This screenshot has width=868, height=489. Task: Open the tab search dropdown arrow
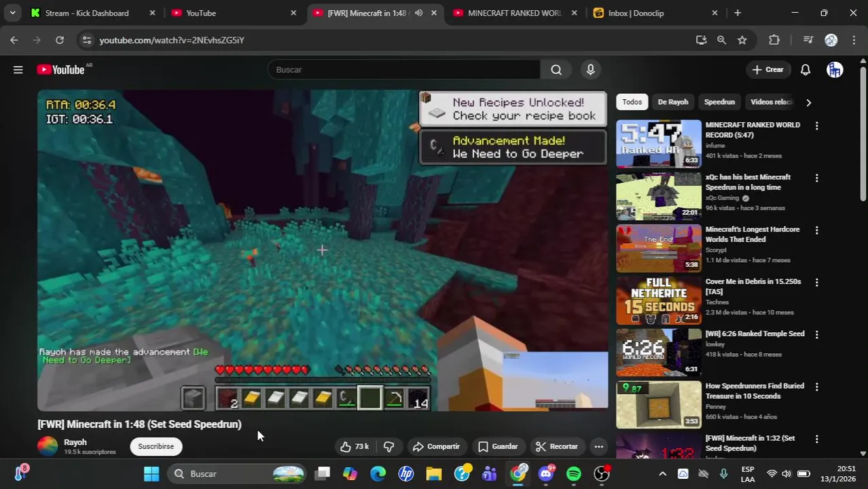pyautogui.click(x=12, y=13)
